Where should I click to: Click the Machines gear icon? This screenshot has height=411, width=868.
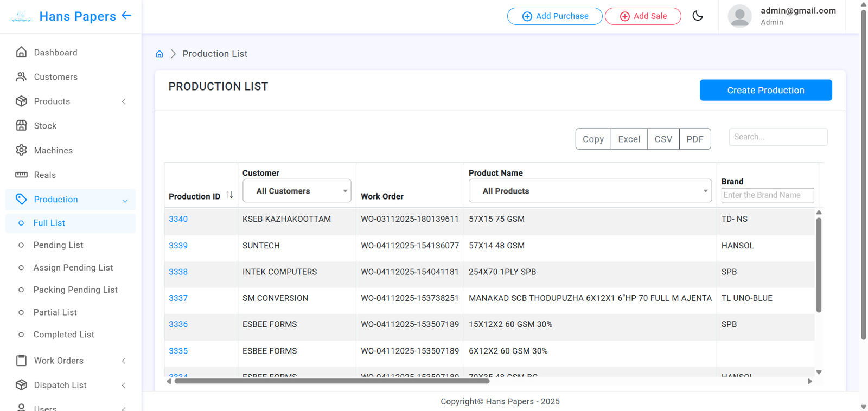tap(21, 150)
